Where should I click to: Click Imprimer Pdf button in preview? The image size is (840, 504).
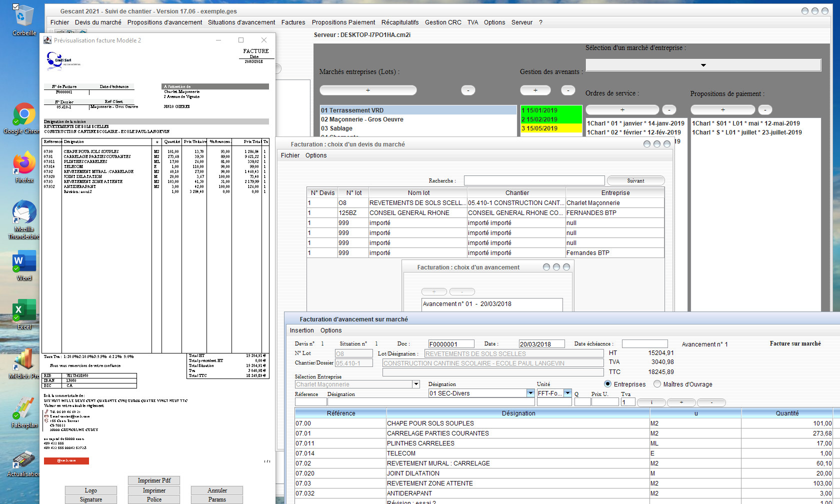(154, 480)
